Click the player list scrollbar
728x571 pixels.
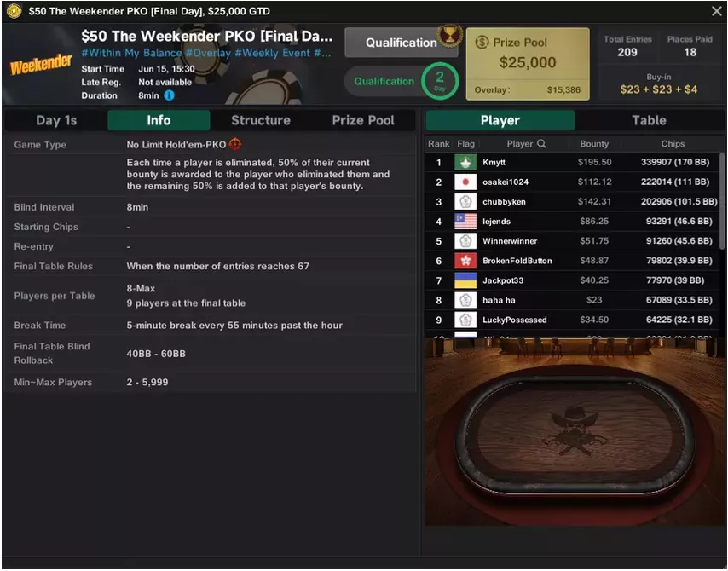point(722,202)
